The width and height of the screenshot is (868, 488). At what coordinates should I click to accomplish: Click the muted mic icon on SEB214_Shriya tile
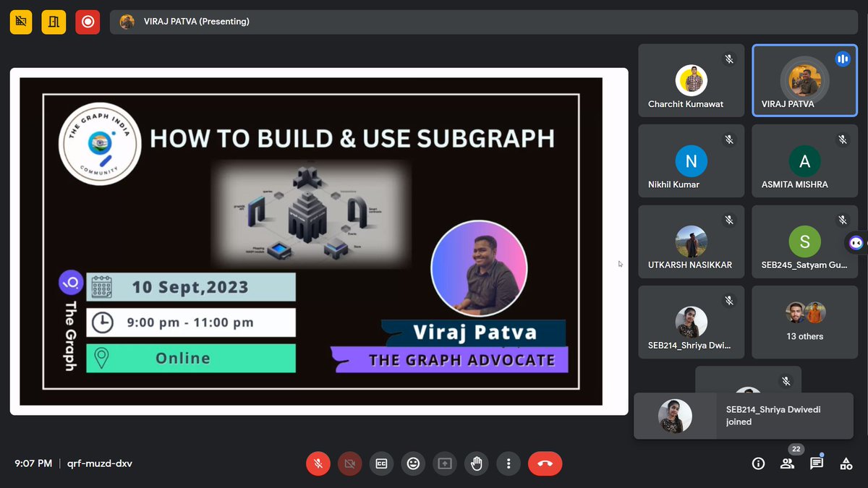[x=729, y=300]
